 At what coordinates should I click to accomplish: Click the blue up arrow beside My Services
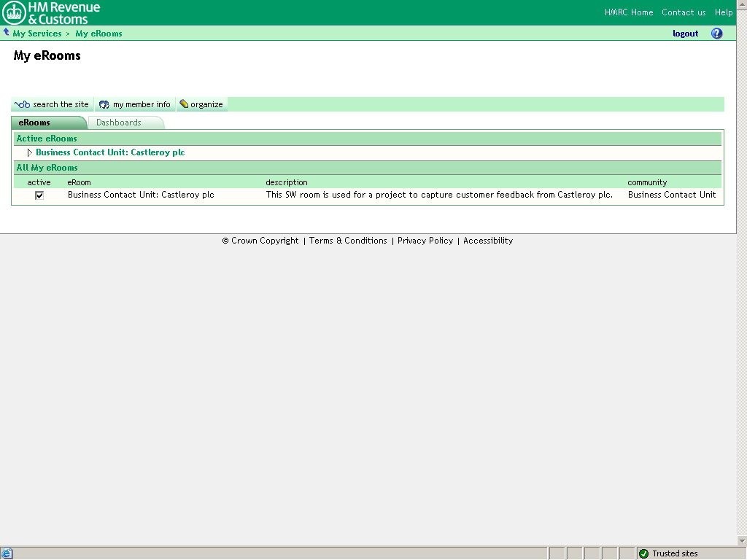(x=7, y=33)
